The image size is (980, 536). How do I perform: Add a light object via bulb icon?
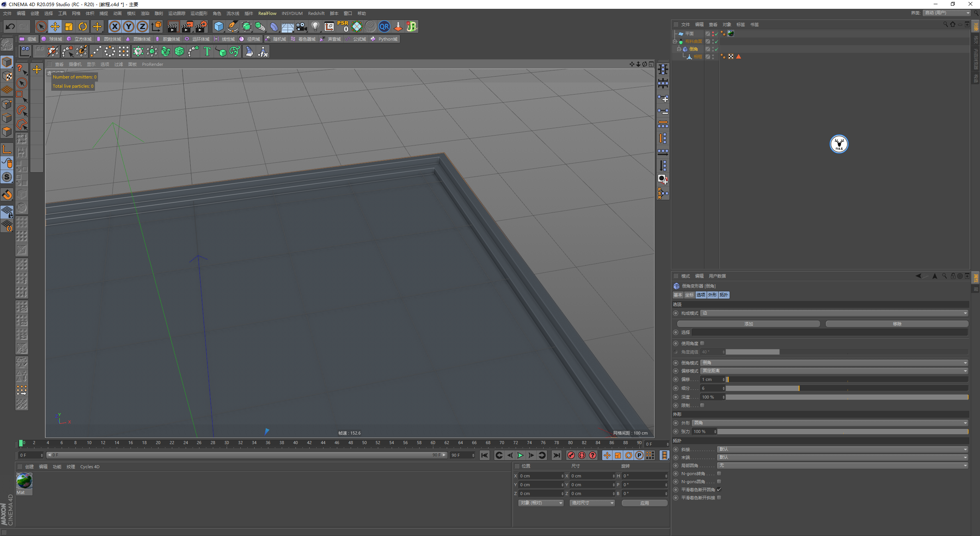click(315, 26)
